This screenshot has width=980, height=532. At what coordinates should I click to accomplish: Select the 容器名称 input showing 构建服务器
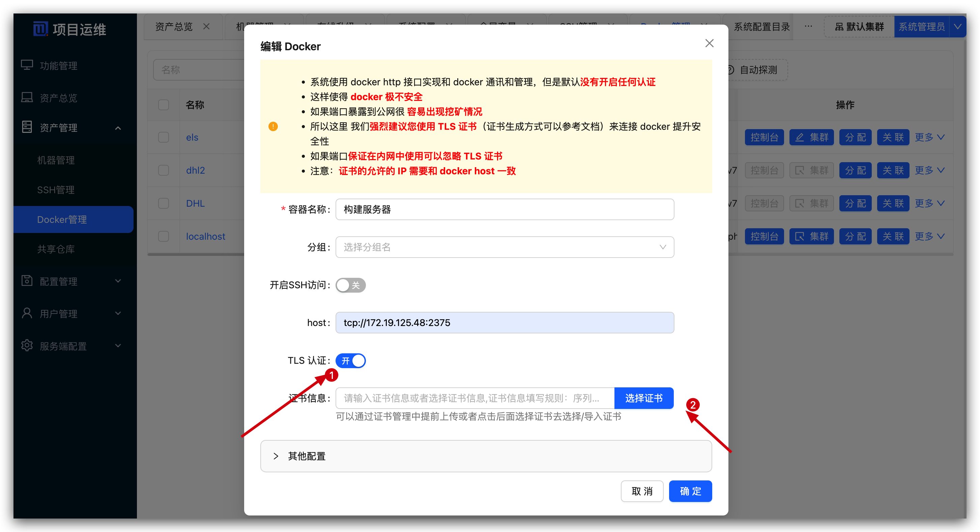[505, 209]
